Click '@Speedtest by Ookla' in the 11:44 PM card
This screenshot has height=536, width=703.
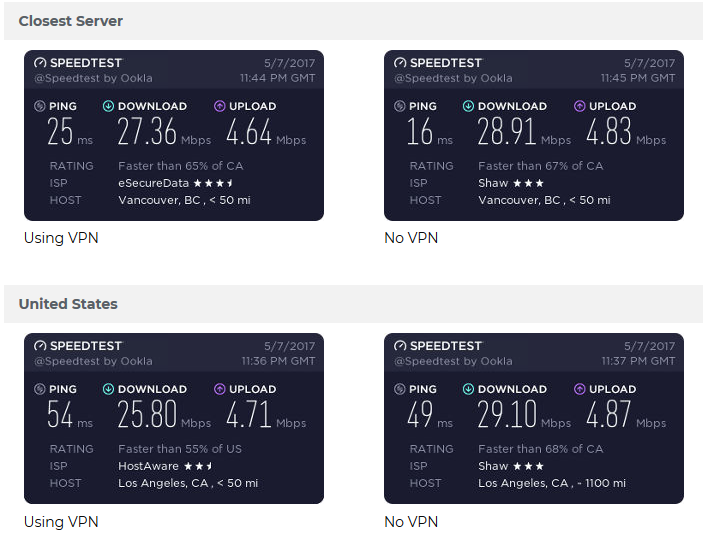pyautogui.click(x=93, y=78)
